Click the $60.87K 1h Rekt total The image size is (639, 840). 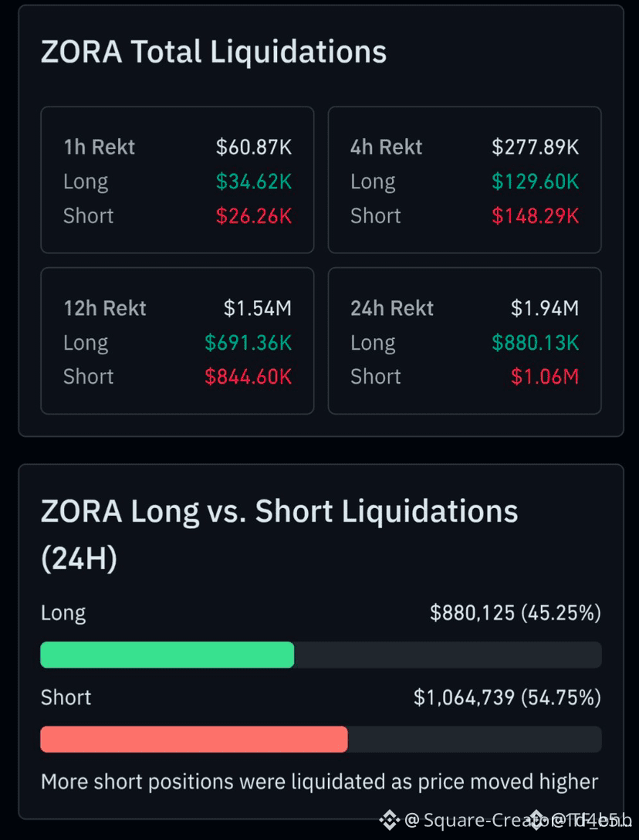(x=254, y=147)
